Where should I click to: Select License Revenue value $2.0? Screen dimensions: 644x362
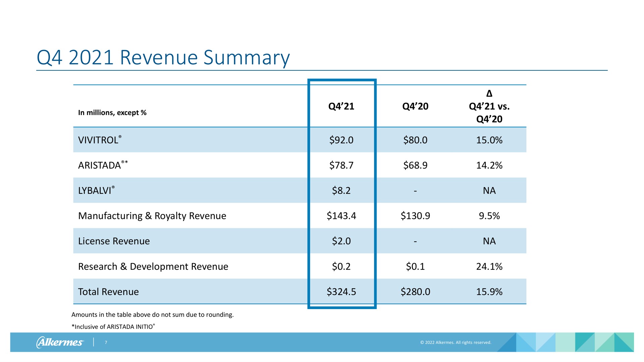pyautogui.click(x=341, y=241)
